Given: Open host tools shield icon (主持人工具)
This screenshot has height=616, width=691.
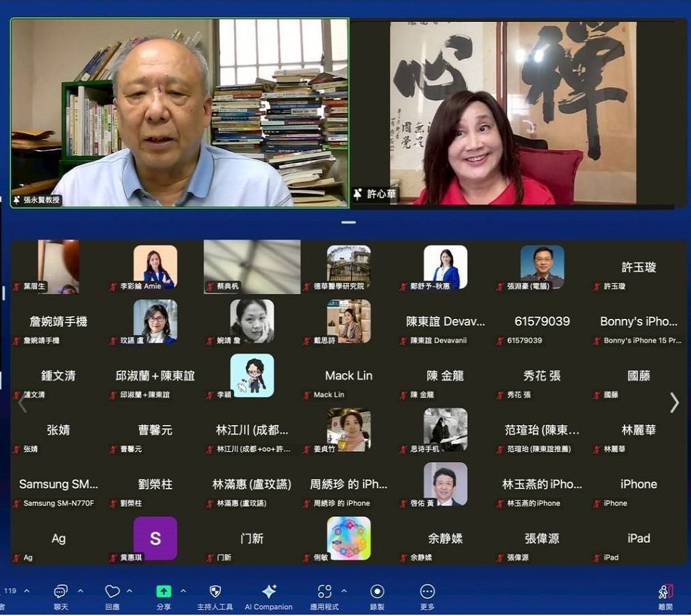Looking at the screenshot, I should point(215,591).
